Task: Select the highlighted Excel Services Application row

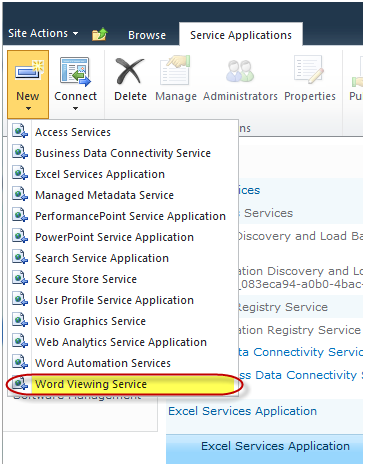Action: click(x=264, y=448)
